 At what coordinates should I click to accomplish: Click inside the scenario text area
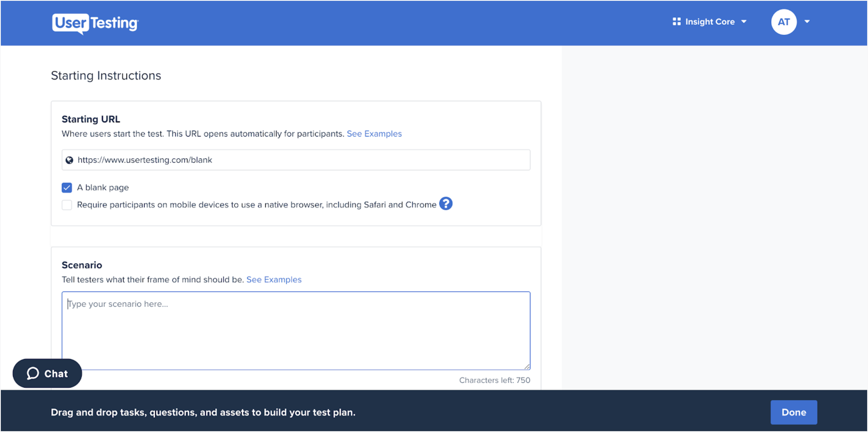296,331
